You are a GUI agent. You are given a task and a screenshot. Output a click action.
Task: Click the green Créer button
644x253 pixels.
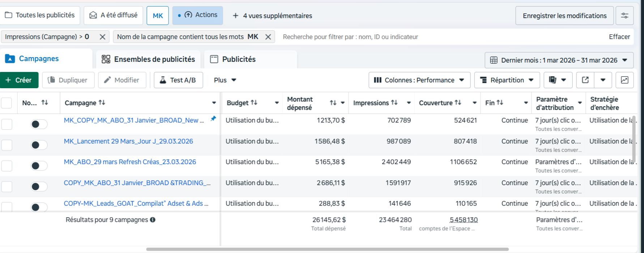point(19,80)
